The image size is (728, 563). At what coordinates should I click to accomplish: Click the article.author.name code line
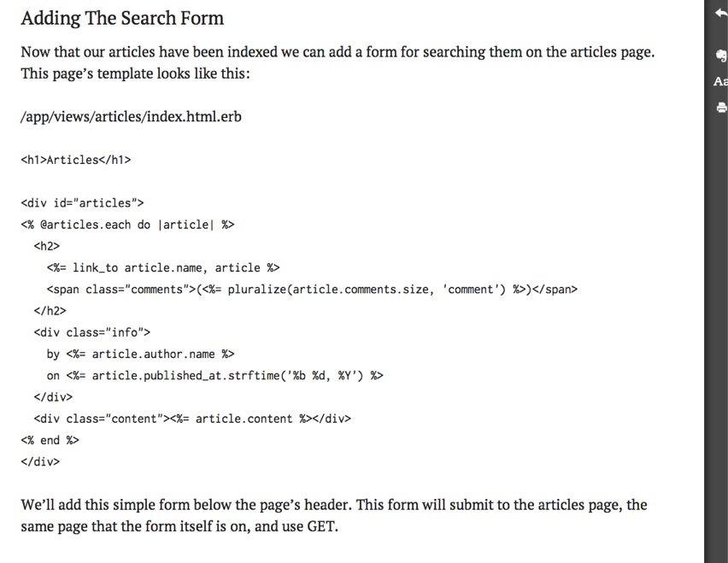(140, 355)
